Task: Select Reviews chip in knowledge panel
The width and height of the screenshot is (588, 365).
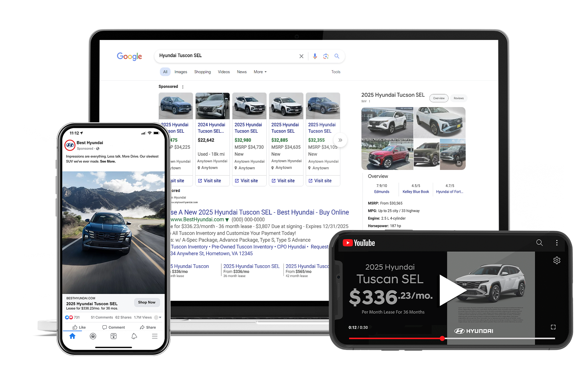Action: click(459, 98)
